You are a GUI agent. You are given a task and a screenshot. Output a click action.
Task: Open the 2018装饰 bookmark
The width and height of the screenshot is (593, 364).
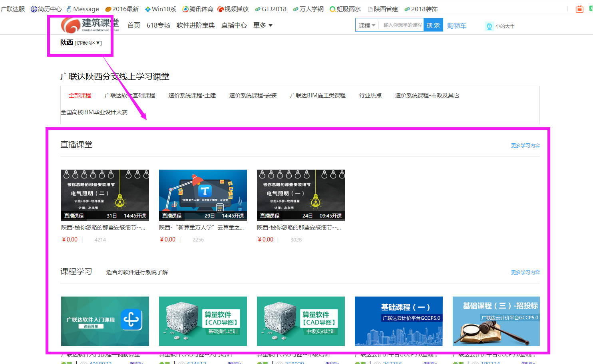(421, 9)
